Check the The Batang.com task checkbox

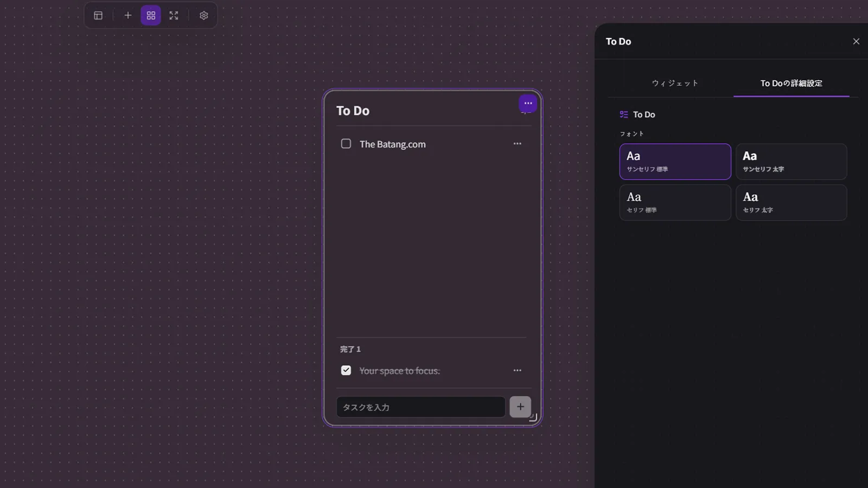(346, 144)
